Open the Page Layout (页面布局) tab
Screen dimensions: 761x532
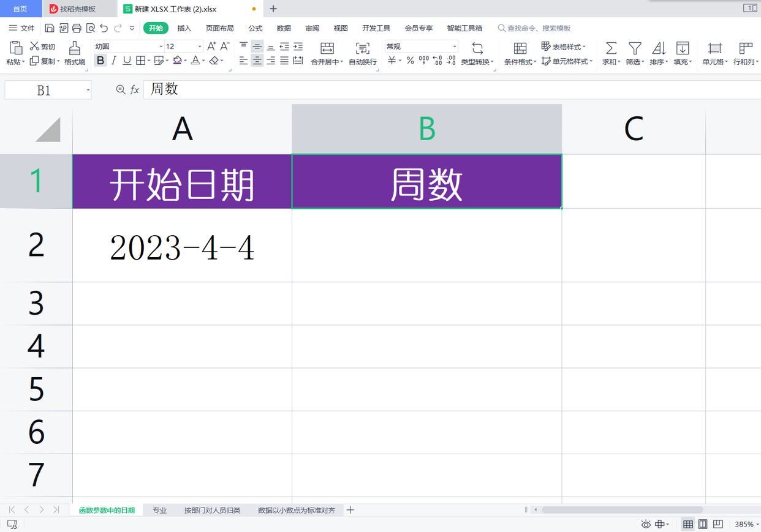(x=219, y=28)
